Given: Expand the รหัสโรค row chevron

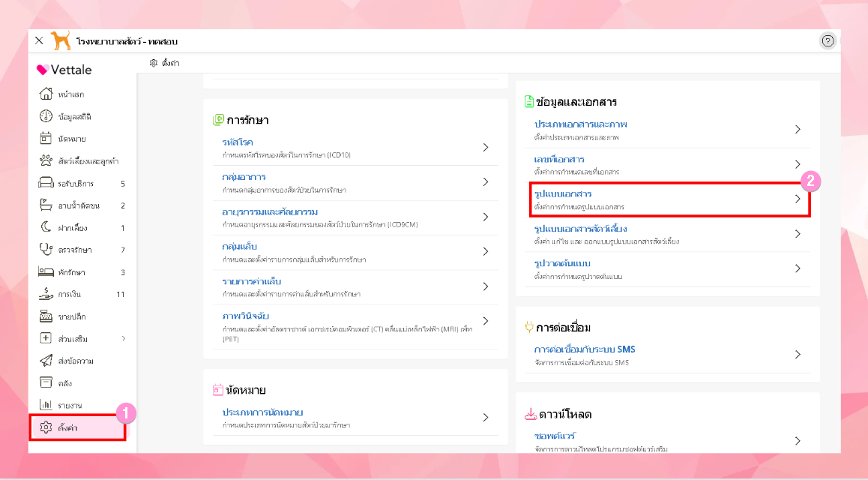Looking at the screenshot, I should (x=486, y=147).
